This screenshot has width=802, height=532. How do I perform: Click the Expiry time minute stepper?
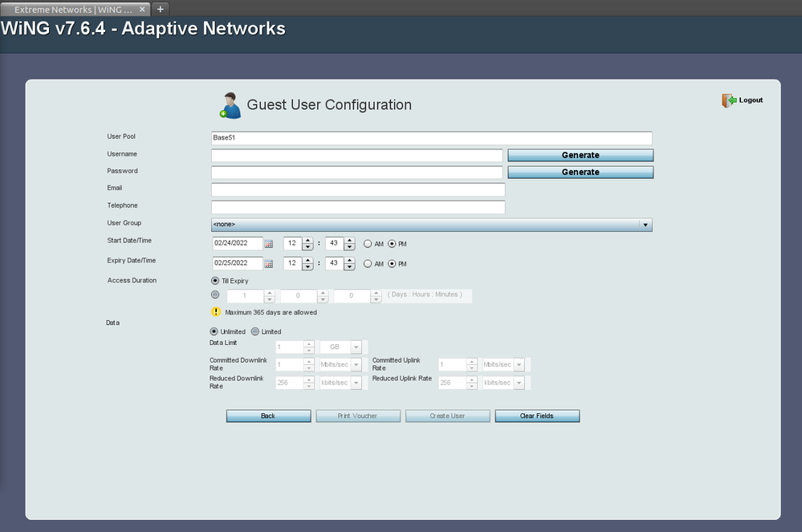click(x=349, y=264)
